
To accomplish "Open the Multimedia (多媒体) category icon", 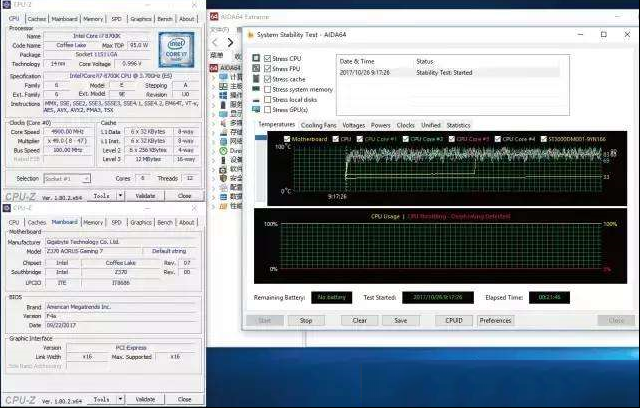I will (x=223, y=123).
